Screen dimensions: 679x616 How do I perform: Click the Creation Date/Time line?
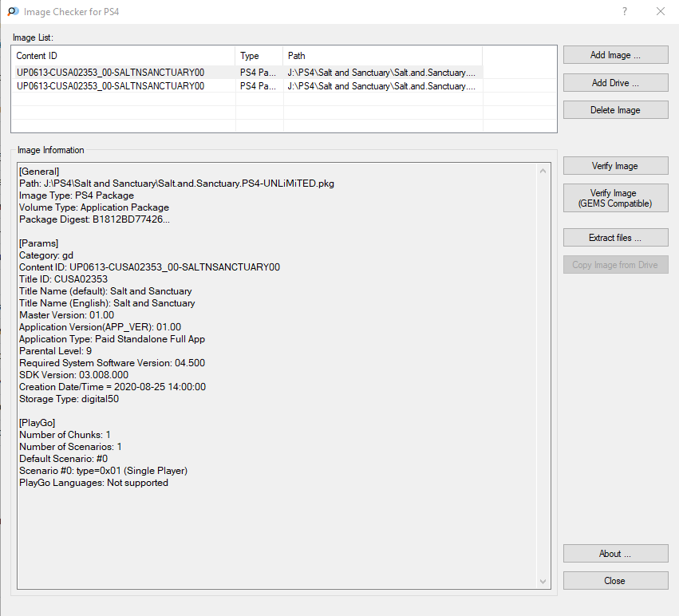113,387
